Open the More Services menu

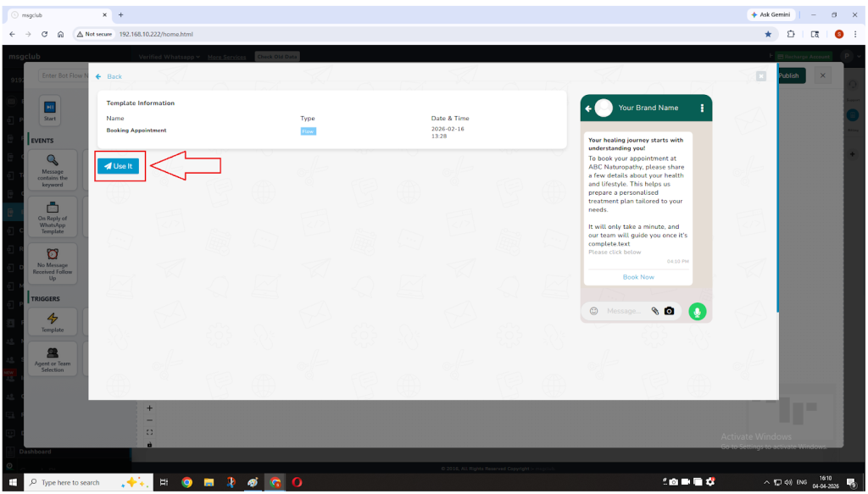(x=226, y=57)
